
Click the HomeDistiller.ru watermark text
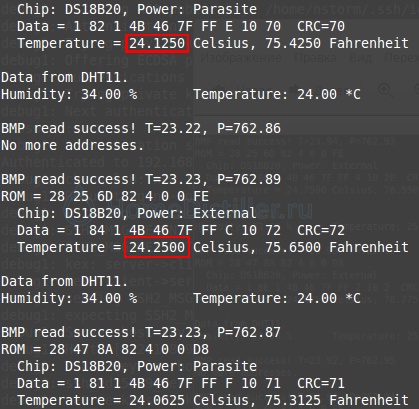[189, 209]
